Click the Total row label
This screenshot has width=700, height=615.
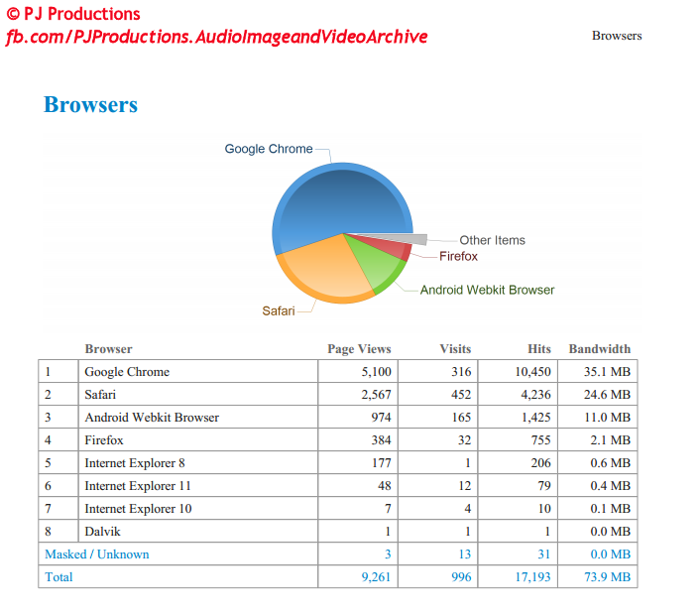58,577
